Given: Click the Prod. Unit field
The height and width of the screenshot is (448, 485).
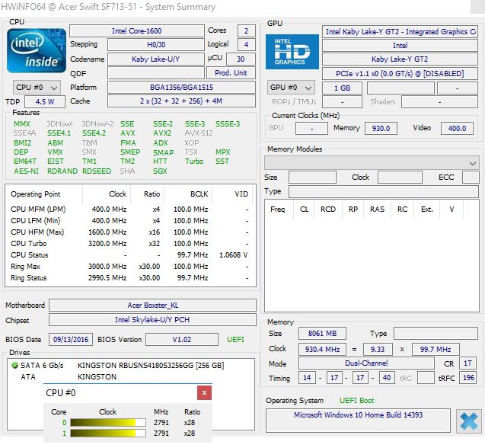Looking at the screenshot, I should click(x=231, y=72).
